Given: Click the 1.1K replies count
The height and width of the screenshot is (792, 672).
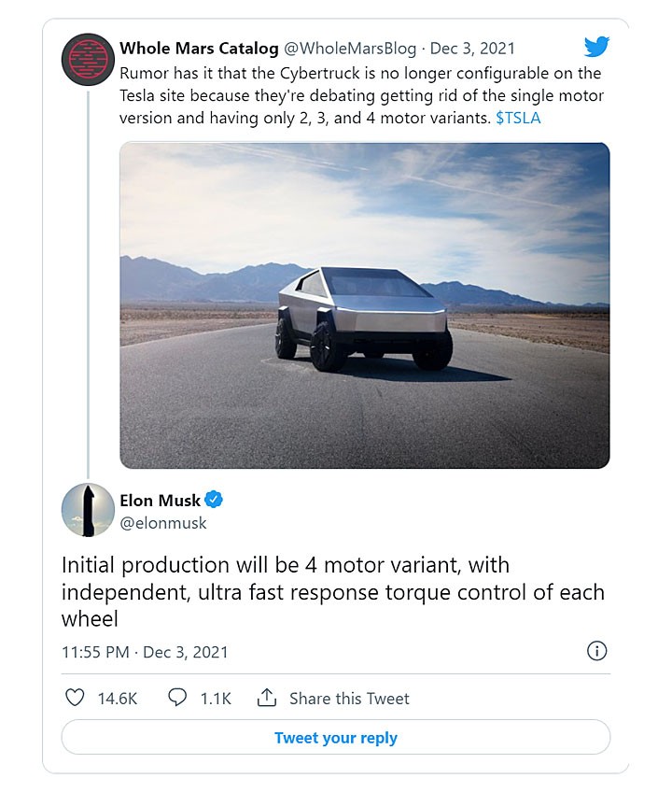Looking at the screenshot, I should coord(217,698).
